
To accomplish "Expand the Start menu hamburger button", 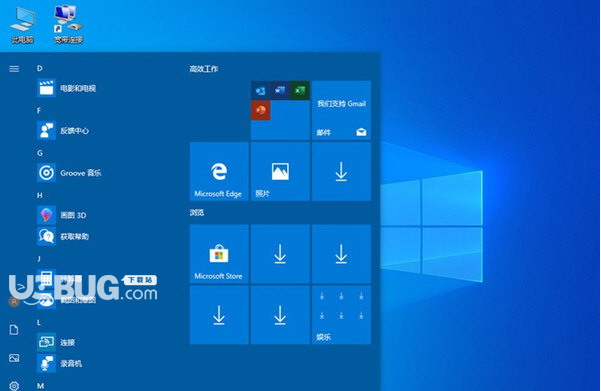I will click(14, 69).
